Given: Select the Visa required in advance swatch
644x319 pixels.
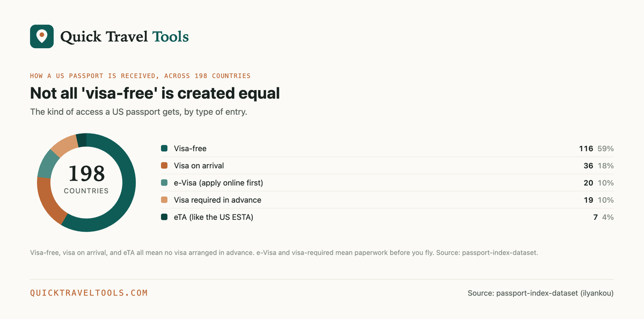Looking at the screenshot, I should (x=164, y=200).
